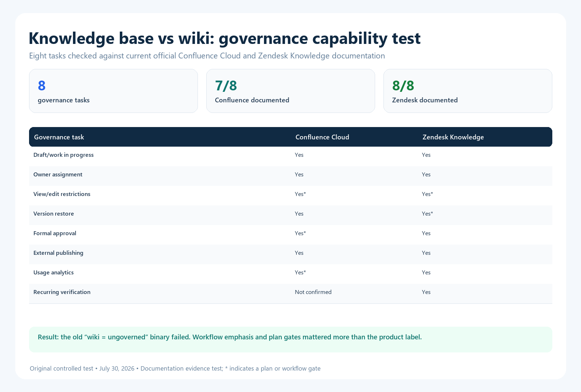
Task: Click Confluence "Yes" cell for Draft/work in progress
Action: click(x=299, y=155)
